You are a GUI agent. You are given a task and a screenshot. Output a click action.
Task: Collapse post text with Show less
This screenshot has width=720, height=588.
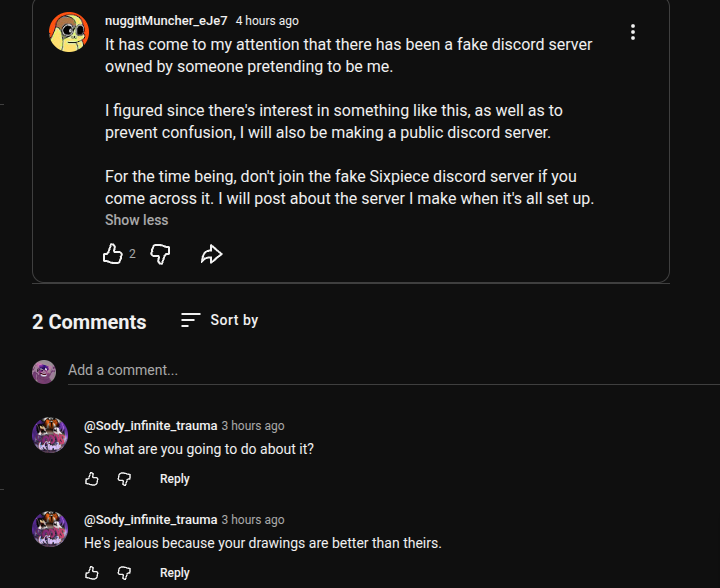[x=137, y=220]
